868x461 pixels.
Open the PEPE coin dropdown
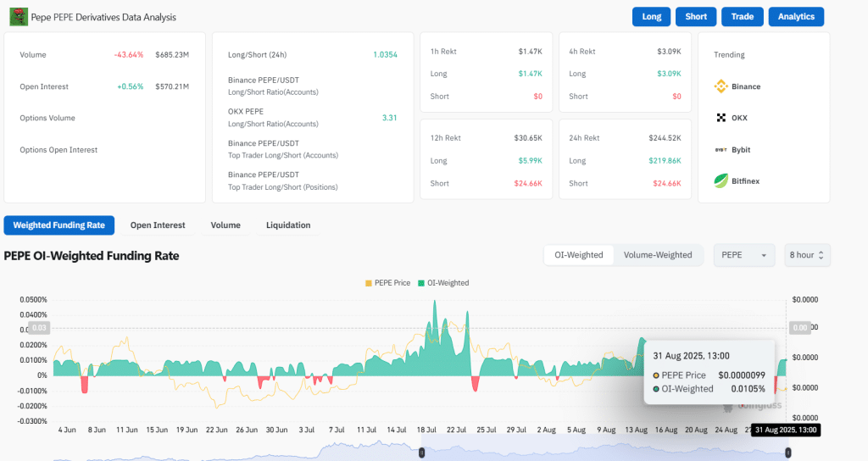(x=744, y=255)
